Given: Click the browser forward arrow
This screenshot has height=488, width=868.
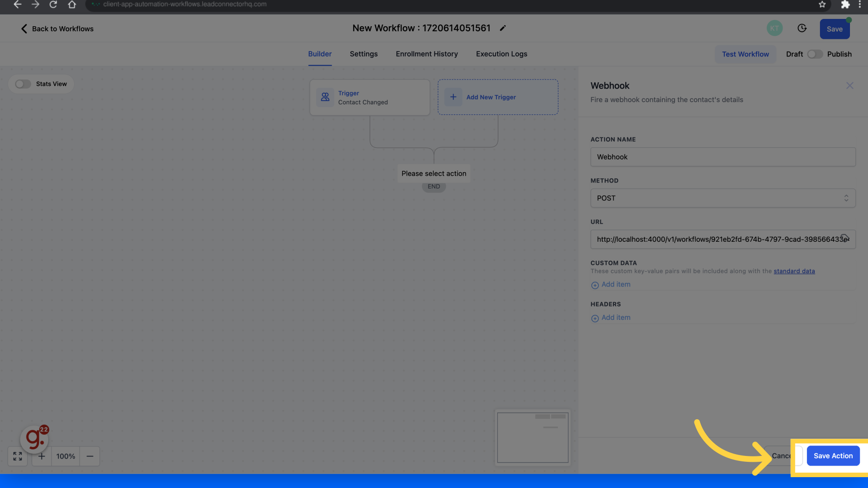Looking at the screenshot, I should (35, 5).
